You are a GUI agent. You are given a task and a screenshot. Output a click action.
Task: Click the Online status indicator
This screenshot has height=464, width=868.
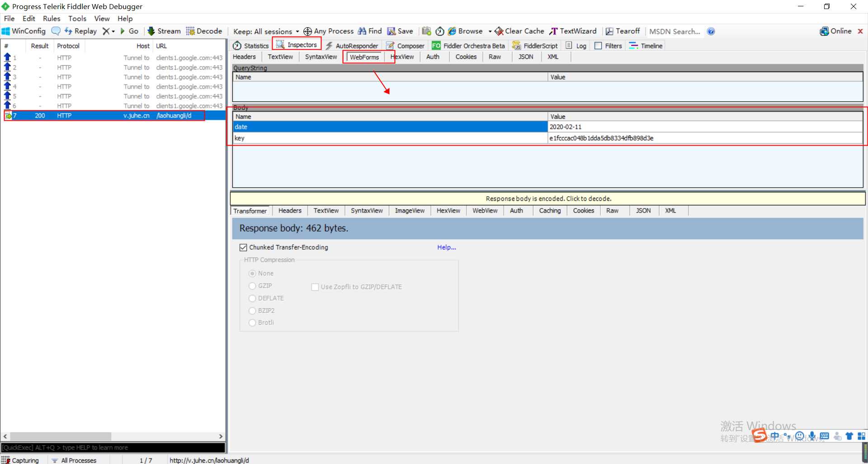(x=836, y=31)
